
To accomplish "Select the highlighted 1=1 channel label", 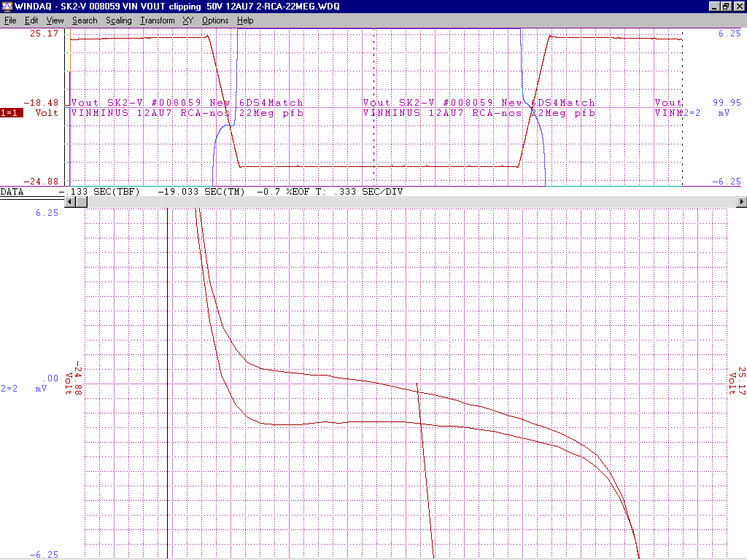I will (x=11, y=113).
